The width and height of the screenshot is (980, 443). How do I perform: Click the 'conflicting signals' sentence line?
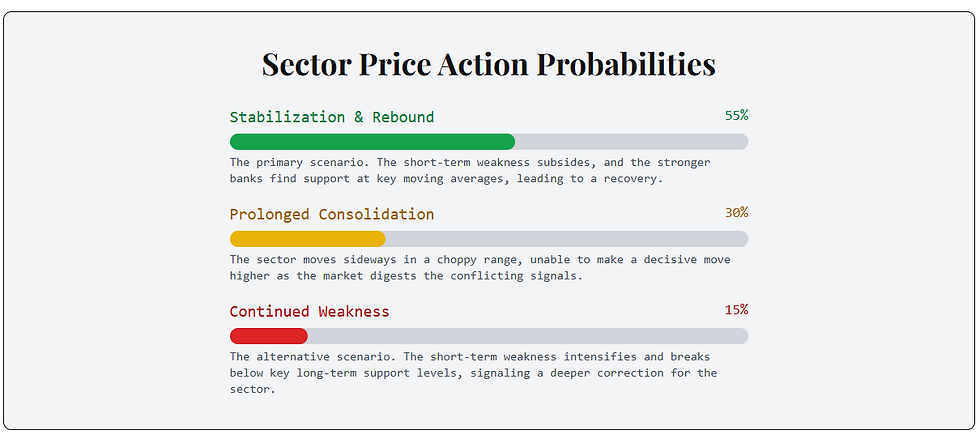[x=406, y=276]
